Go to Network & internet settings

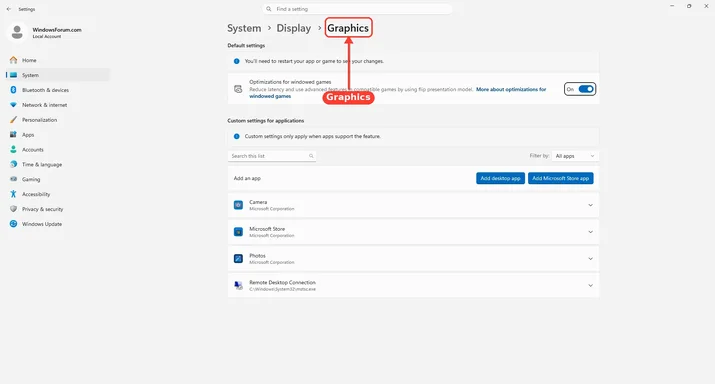[x=58, y=105]
